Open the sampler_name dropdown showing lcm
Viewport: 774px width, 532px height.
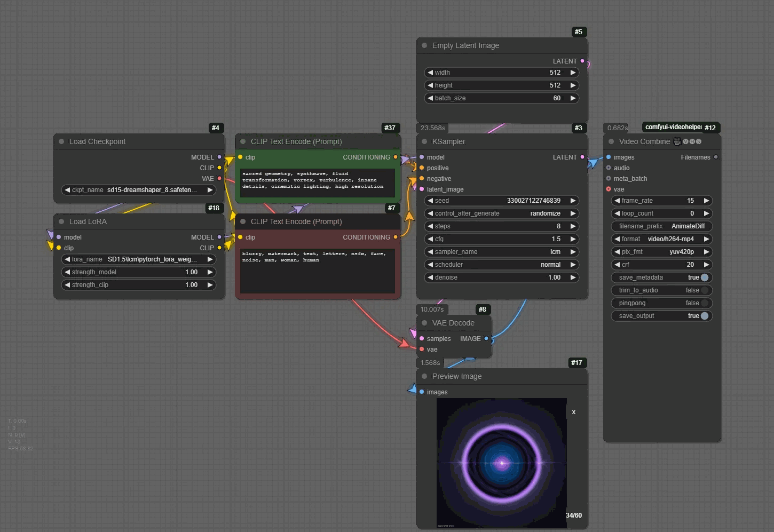pos(502,252)
